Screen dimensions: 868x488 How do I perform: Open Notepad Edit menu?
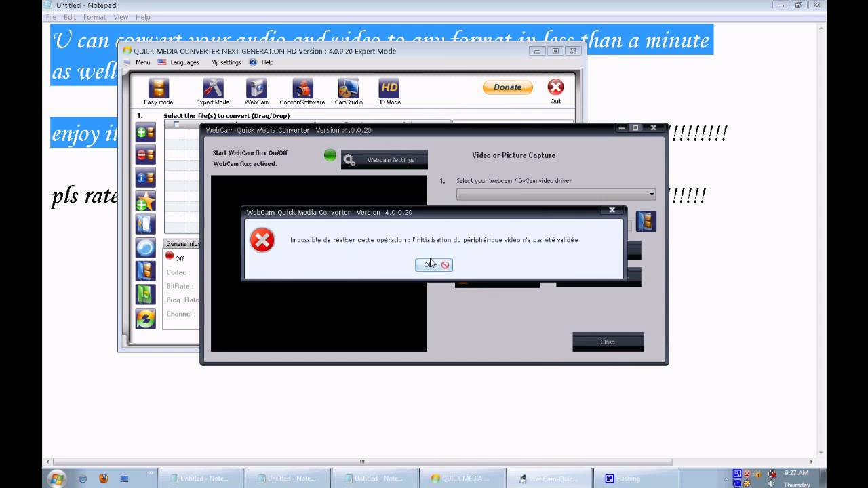[x=70, y=17]
